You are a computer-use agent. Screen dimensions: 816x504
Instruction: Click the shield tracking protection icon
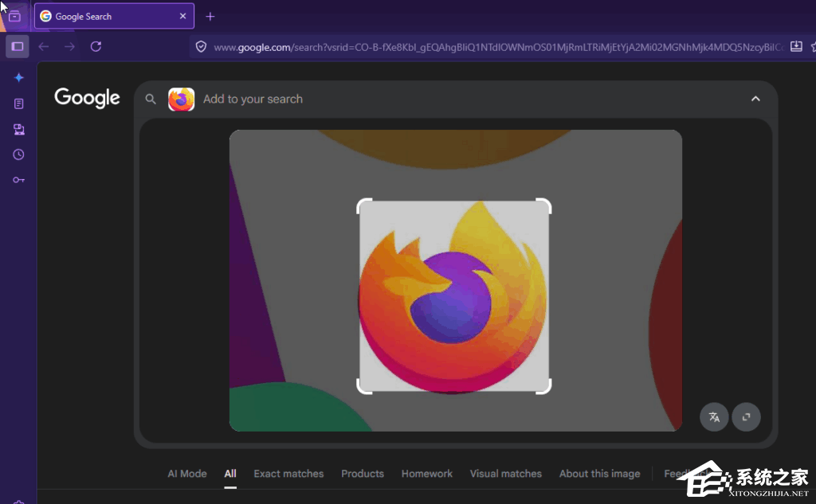[200, 46]
